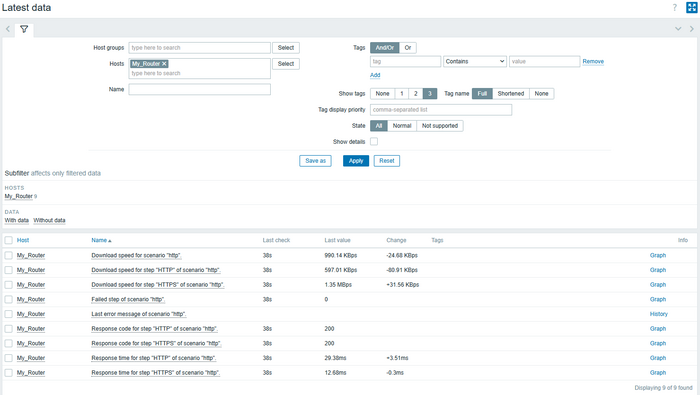Screen dimensions: 700x395
Task: Check the Download speed step "HTTP" row
Action: 8,270
